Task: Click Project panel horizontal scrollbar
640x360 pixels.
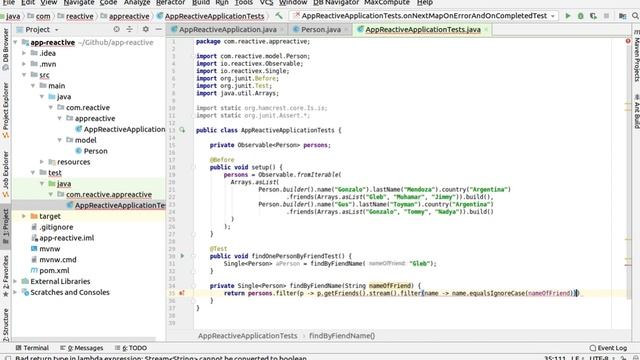Action: pos(84,339)
